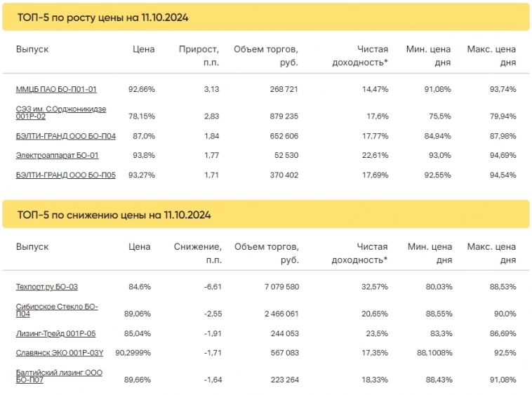Image resolution: width=532 pixels, height=395 pixels.
Task: Open the Славянск ЭКО 001Р-03Y link
Action: (x=60, y=353)
